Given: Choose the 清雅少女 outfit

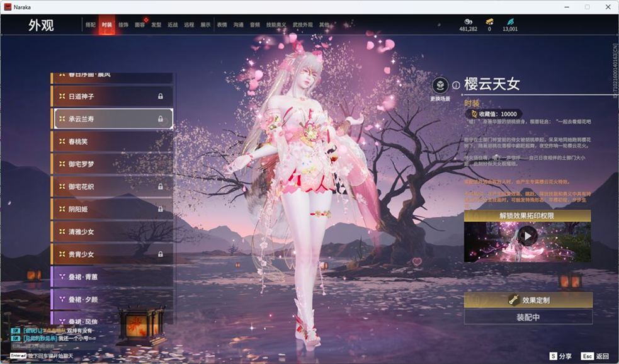Looking at the screenshot, I should [113, 232].
